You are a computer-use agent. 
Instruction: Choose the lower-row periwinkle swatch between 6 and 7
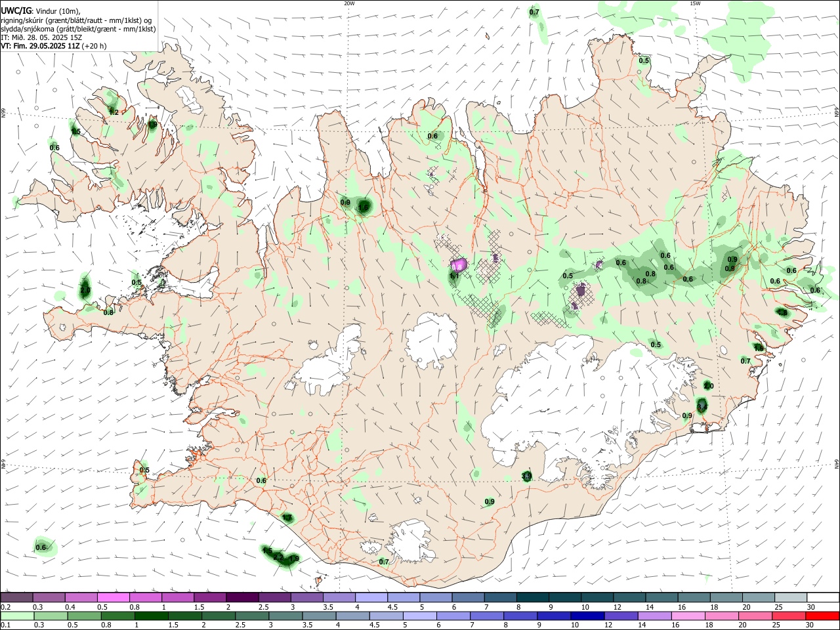coord(453,616)
